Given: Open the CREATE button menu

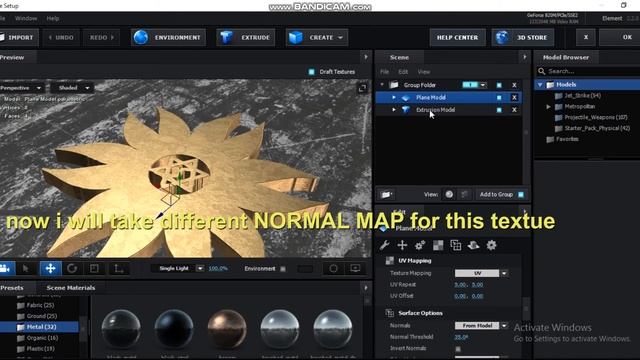Looking at the screenshot, I should (317, 38).
